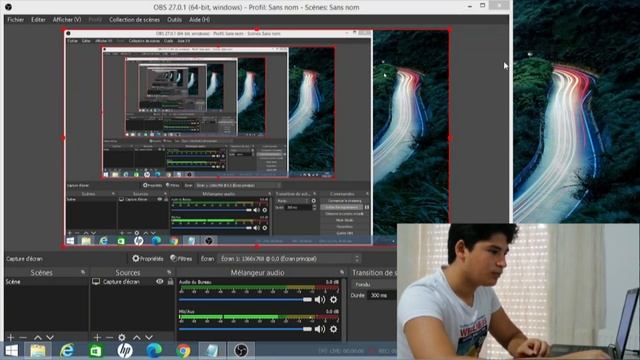This screenshot has height=360, width=640.
Task: Open source properties gear in Sources toolbar
Action: click(122, 337)
